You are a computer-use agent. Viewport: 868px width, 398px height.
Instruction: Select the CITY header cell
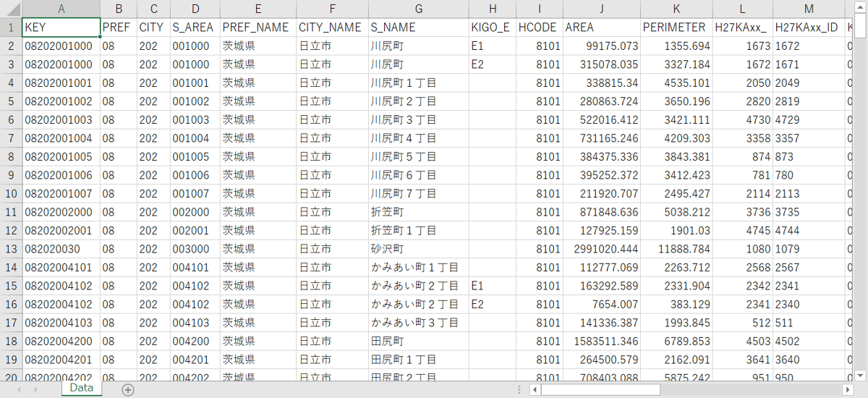(153, 27)
